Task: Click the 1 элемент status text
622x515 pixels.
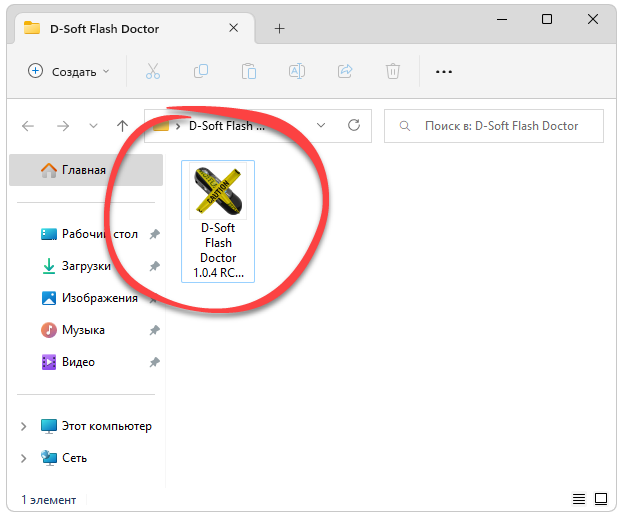Action: [x=48, y=500]
